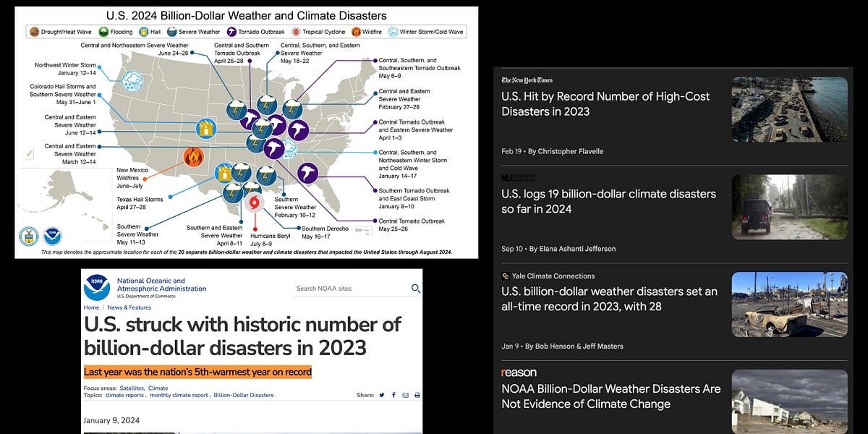The width and height of the screenshot is (868, 434).
Task: Open the News & Features breadcrumb
Action: click(x=129, y=307)
